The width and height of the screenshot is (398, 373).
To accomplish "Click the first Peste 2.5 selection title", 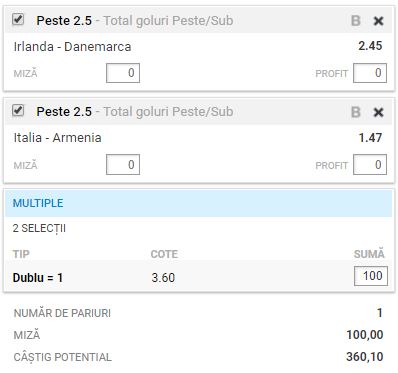I will pos(64,21).
